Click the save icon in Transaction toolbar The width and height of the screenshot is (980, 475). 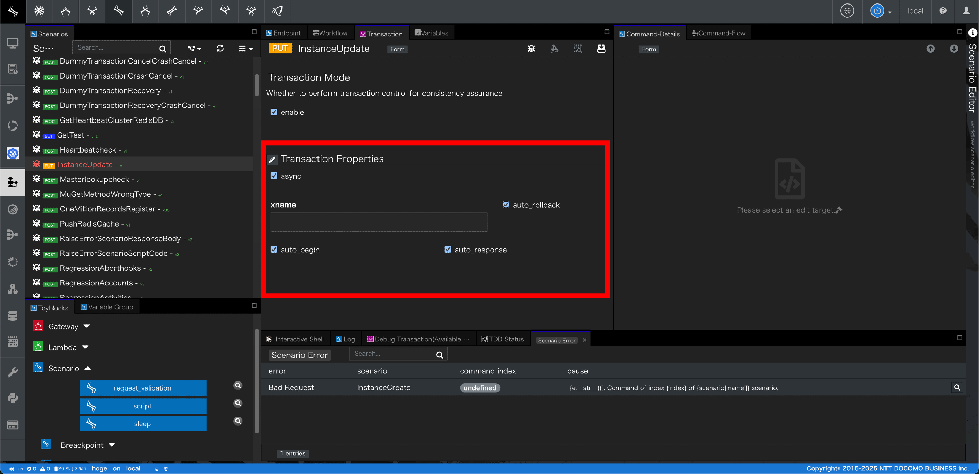[601, 49]
